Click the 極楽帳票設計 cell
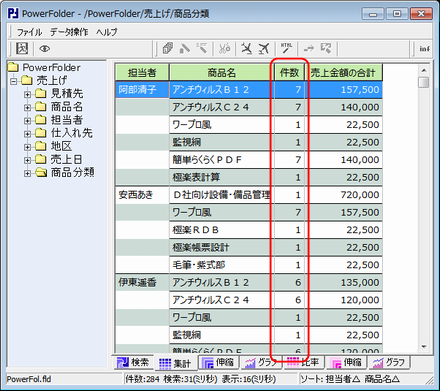The width and height of the screenshot is (441, 392). [221, 248]
